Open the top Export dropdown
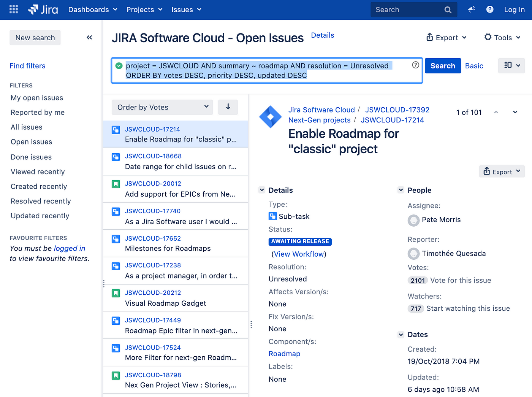 pyautogui.click(x=446, y=37)
